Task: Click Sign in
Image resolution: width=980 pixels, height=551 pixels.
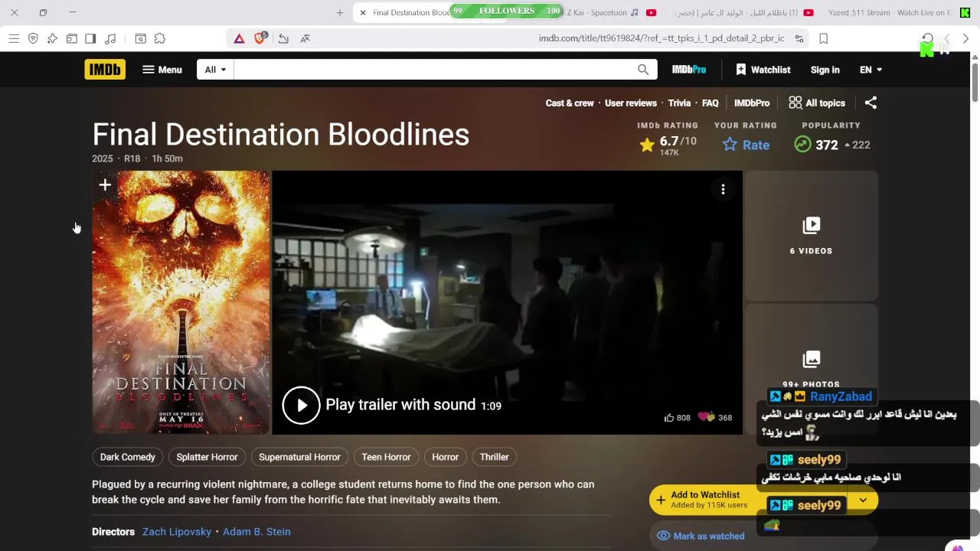Action: click(825, 70)
